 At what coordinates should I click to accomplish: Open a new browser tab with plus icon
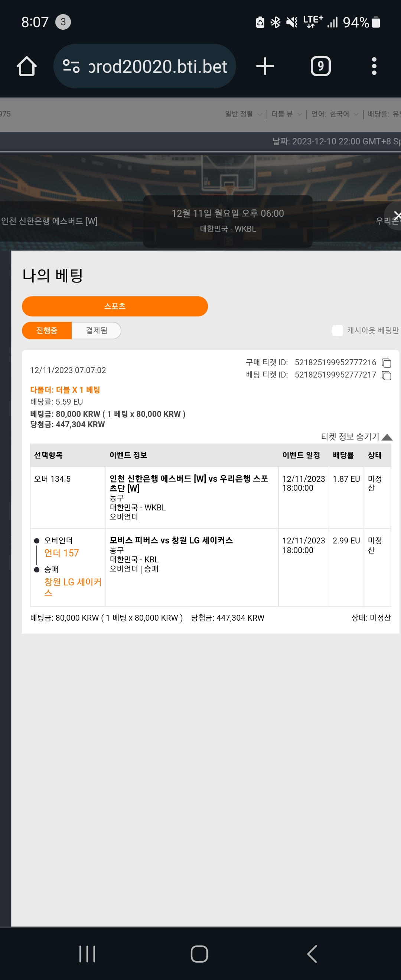(x=265, y=66)
